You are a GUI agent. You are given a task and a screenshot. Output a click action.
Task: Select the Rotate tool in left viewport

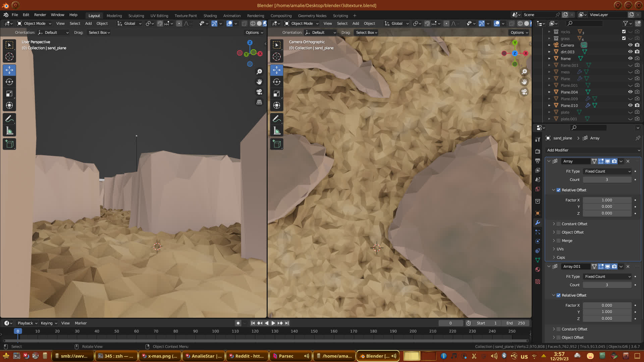click(x=9, y=82)
